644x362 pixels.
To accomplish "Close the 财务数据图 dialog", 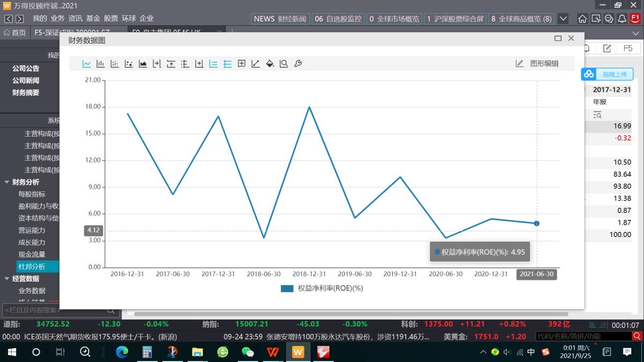I will (x=571, y=39).
